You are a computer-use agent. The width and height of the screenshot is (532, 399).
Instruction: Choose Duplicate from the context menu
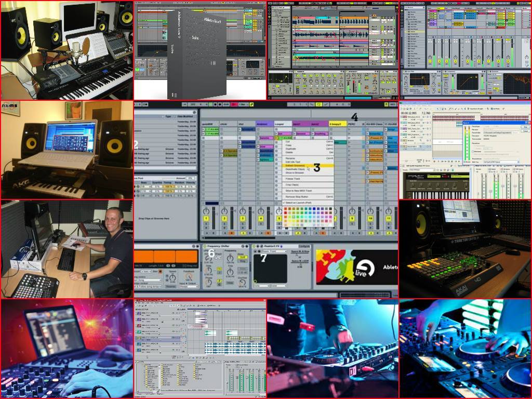308,149
